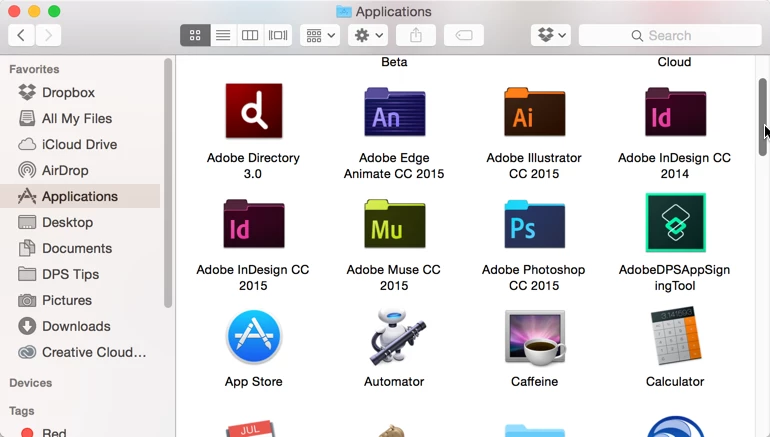The width and height of the screenshot is (770, 437).
Task: Go back with the Back arrow
Action: [x=21, y=35]
